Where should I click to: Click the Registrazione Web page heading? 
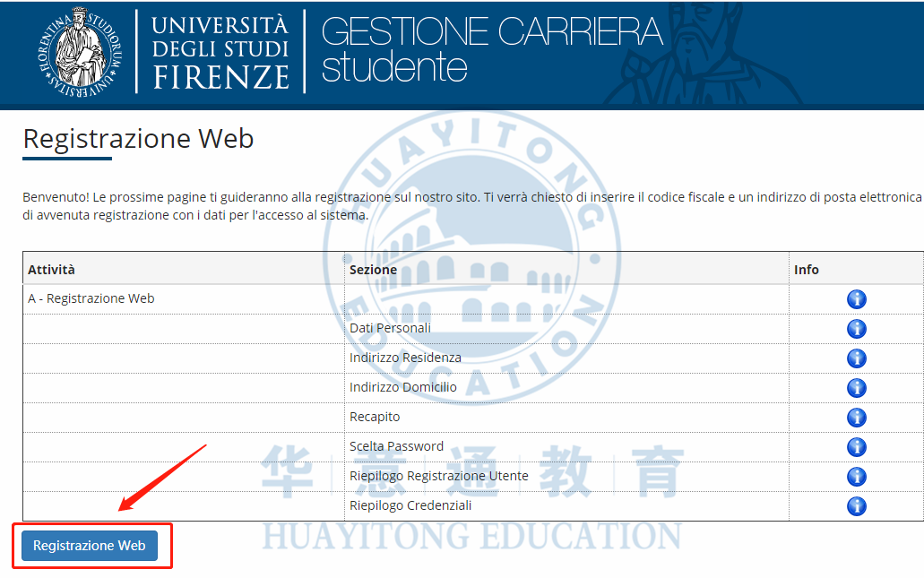pyautogui.click(x=139, y=139)
